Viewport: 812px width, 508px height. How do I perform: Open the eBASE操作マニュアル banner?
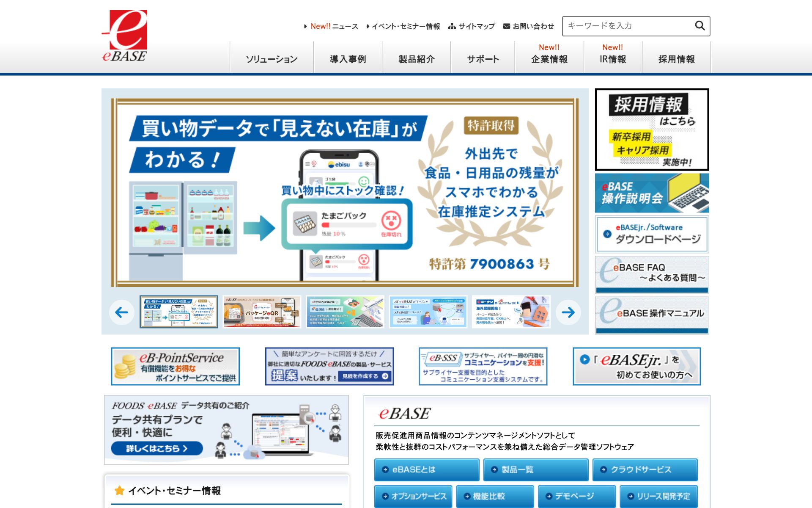(x=652, y=315)
